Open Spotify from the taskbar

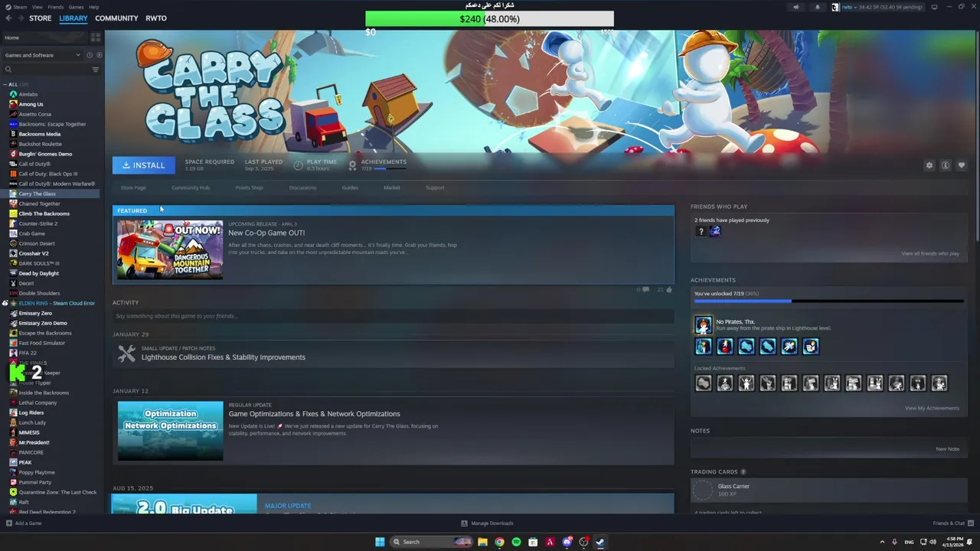coord(516,542)
